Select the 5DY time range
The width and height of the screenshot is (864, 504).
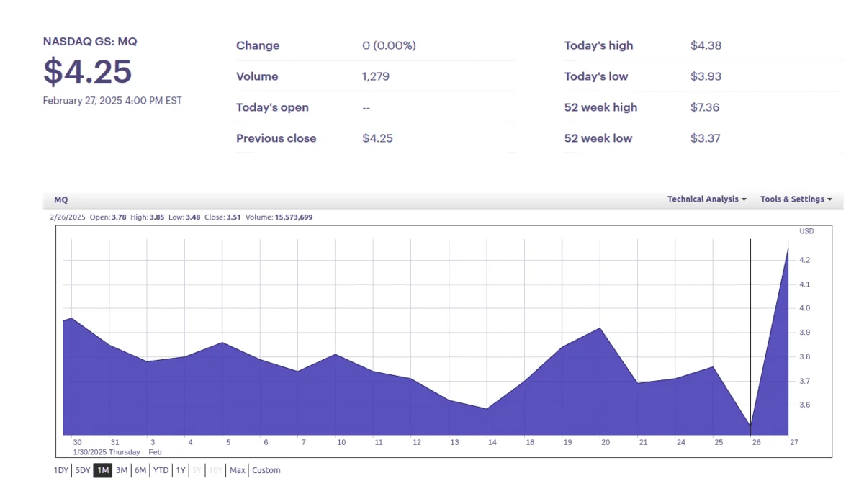(83, 471)
